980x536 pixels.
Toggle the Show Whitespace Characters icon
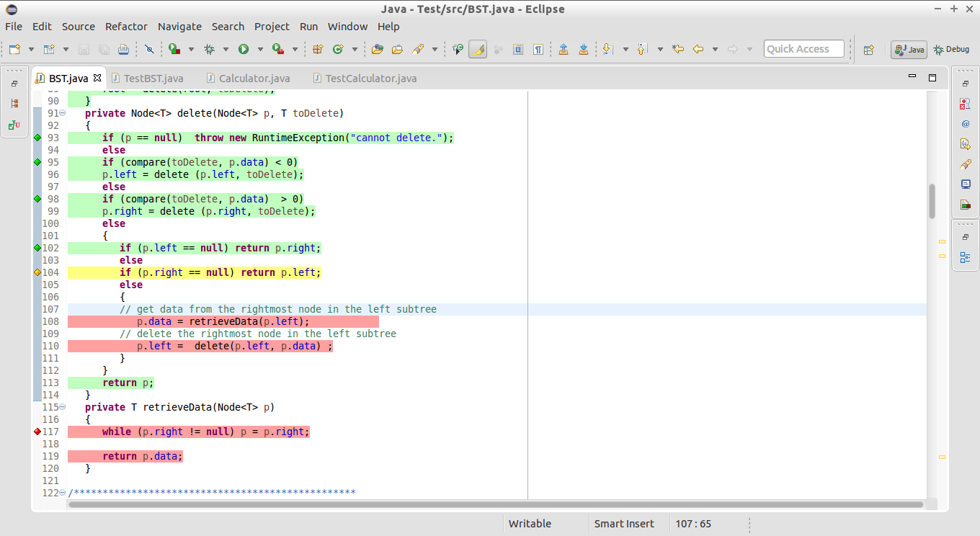(x=538, y=50)
